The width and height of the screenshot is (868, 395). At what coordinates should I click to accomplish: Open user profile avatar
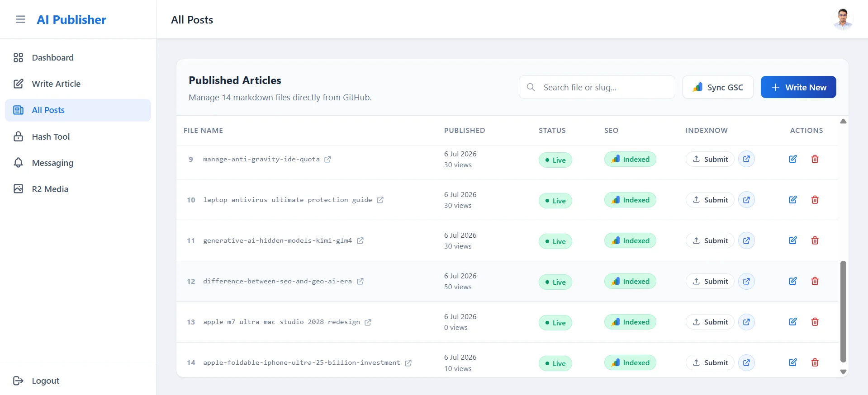pos(843,19)
